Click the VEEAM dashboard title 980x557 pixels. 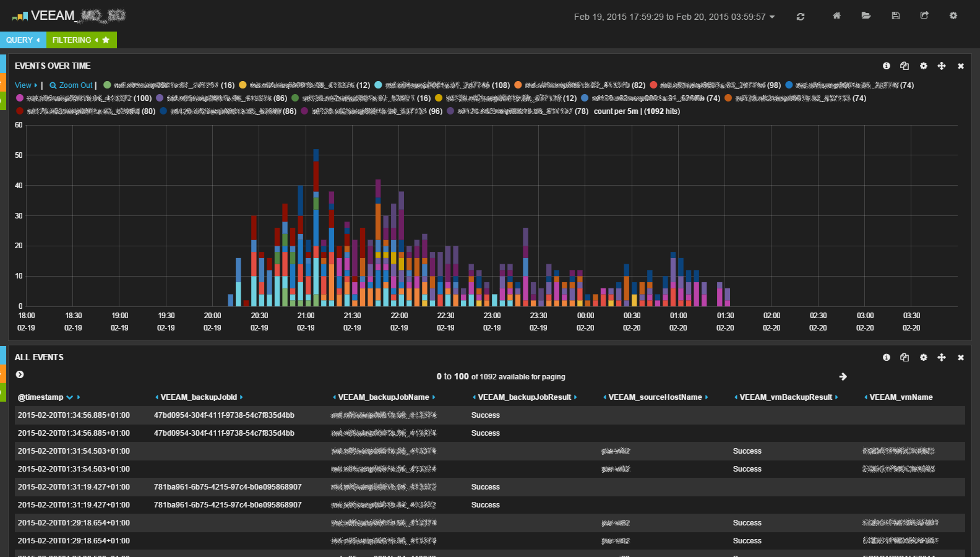pos(68,15)
